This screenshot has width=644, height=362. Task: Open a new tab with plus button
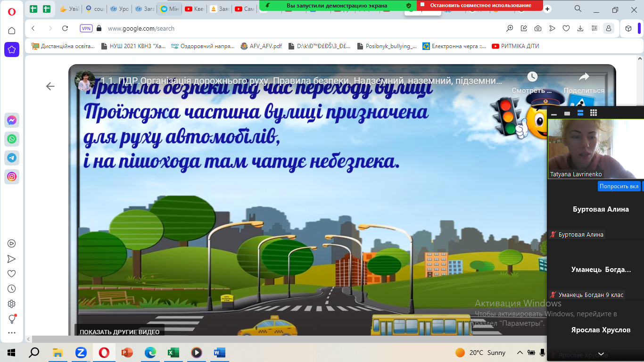(x=547, y=9)
